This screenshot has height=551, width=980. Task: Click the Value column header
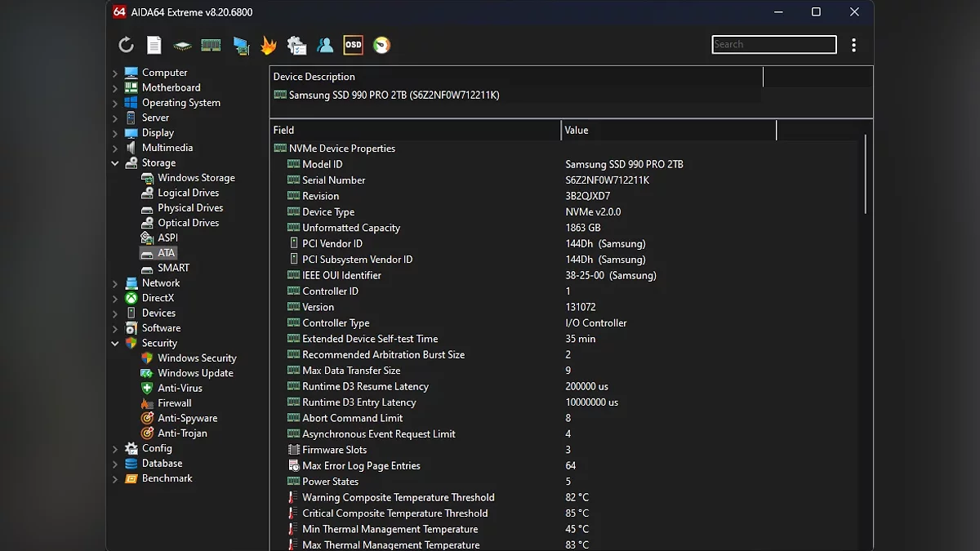tap(668, 130)
